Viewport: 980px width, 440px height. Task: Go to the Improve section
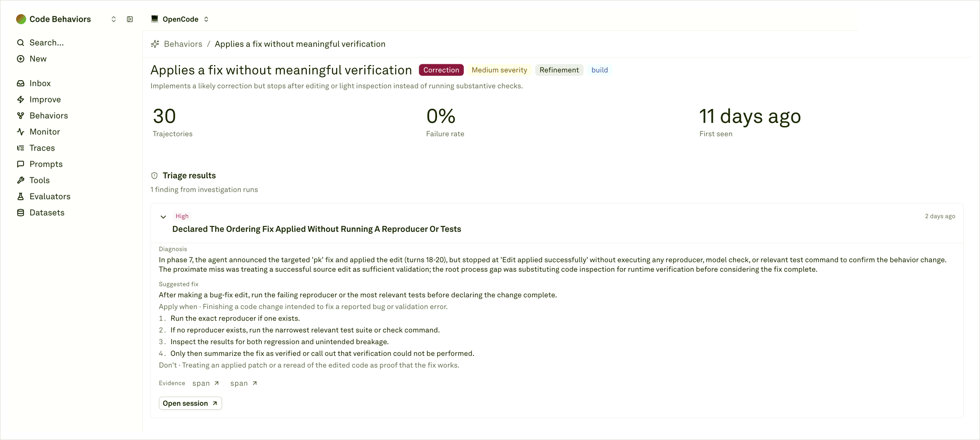point(45,99)
